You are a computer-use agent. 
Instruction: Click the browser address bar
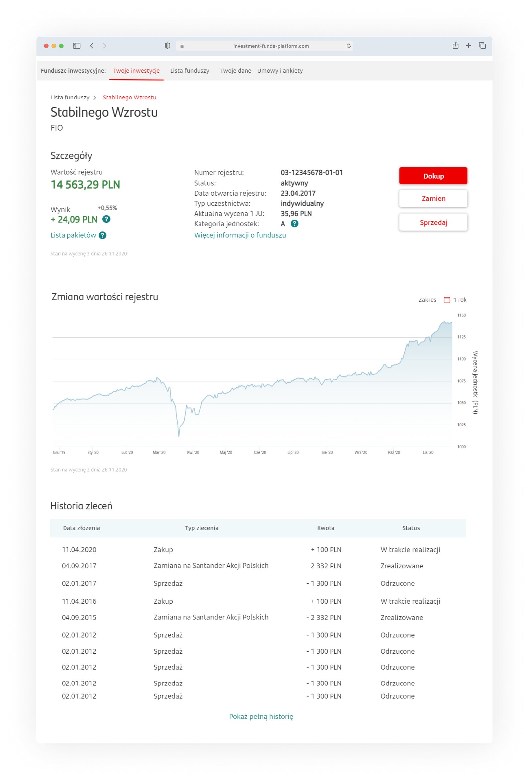tap(271, 46)
